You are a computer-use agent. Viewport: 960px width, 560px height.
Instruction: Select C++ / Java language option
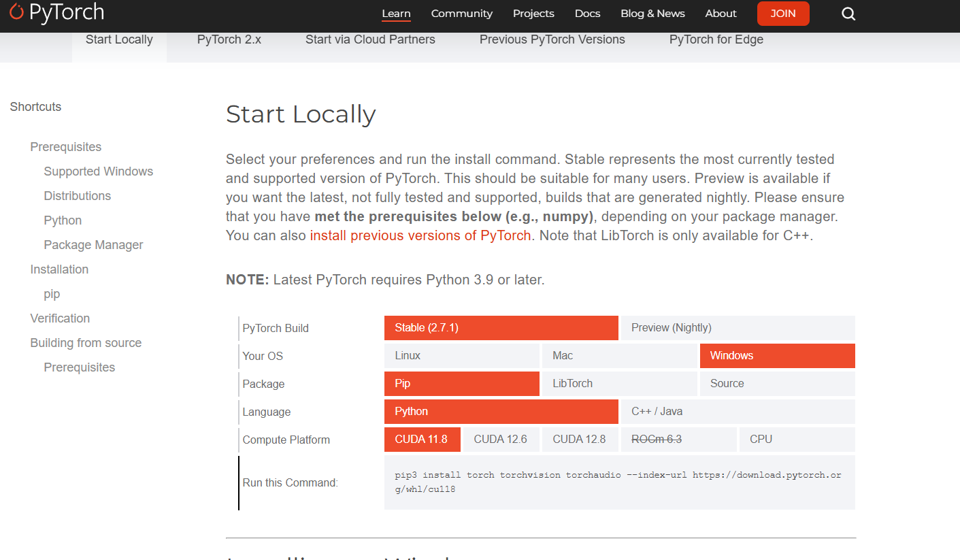738,412
